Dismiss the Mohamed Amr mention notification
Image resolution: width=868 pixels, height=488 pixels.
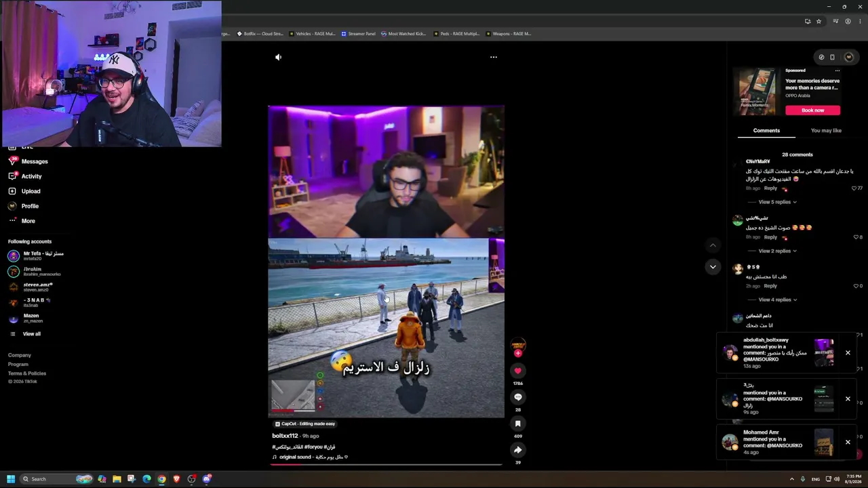[848, 442]
